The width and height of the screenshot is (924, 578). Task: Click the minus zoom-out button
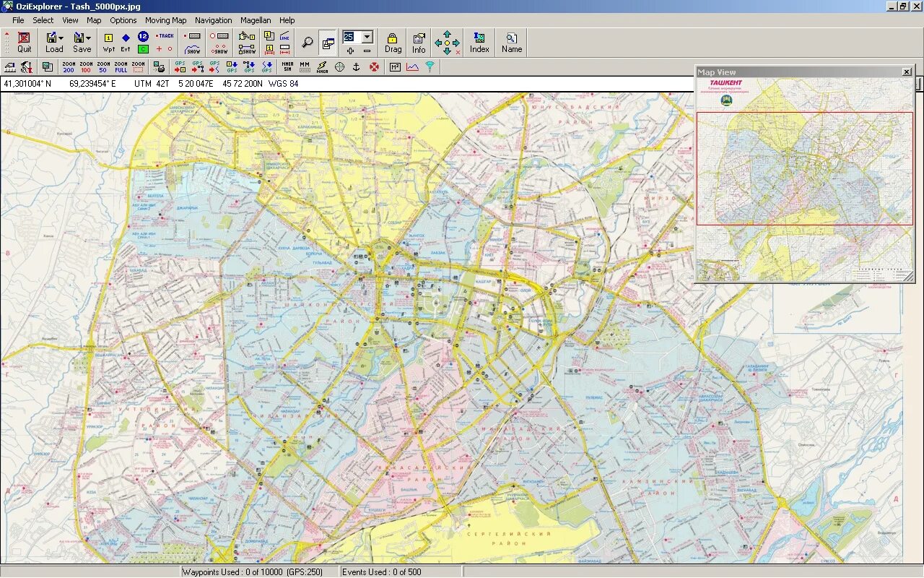pos(367,51)
